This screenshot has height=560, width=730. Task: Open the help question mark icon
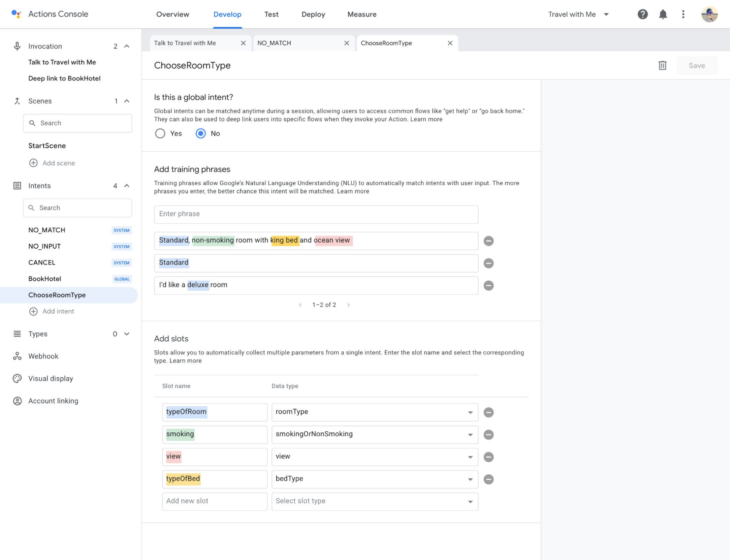pyautogui.click(x=642, y=14)
